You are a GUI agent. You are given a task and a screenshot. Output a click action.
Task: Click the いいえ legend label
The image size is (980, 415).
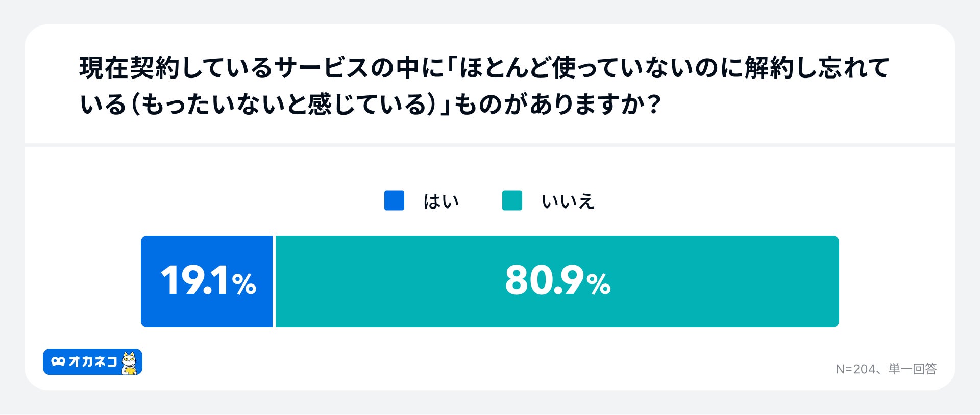[568, 201]
